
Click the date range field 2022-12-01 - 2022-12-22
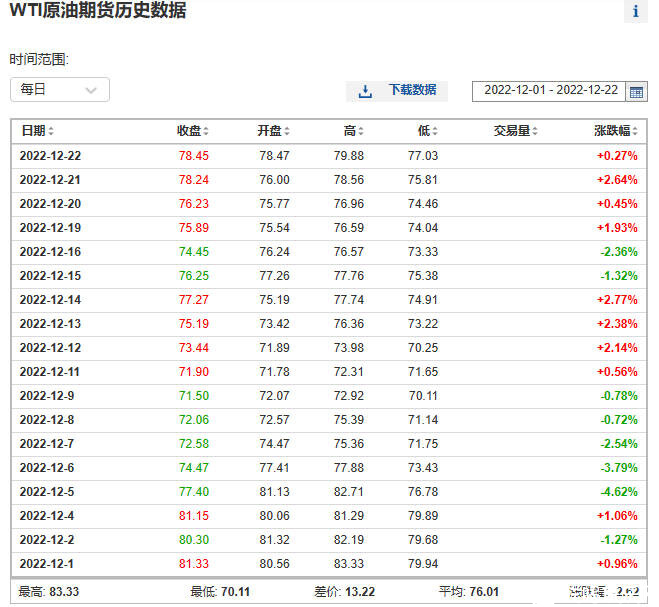(550, 91)
